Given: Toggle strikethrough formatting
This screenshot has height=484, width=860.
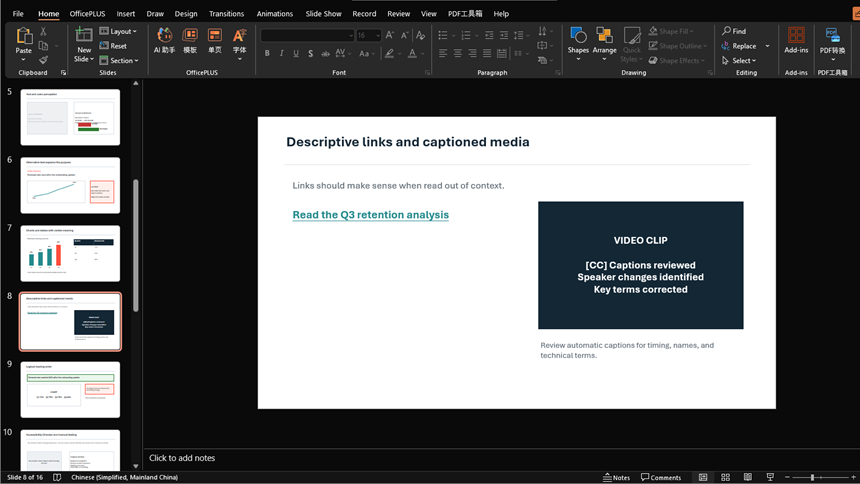Looking at the screenshot, I should (x=325, y=53).
